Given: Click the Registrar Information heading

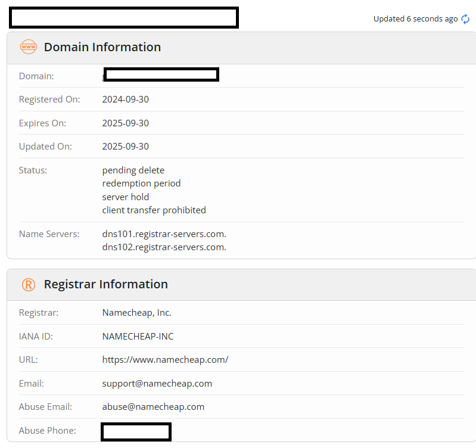Looking at the screenshot, I should pos(105,284).
